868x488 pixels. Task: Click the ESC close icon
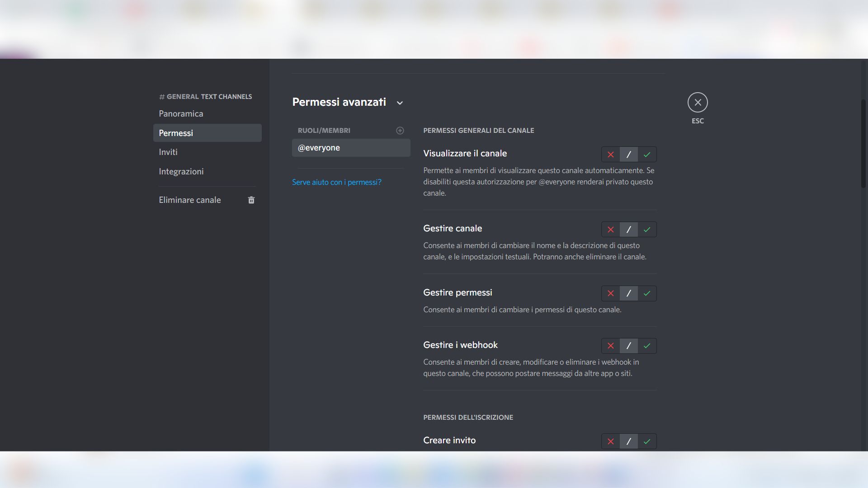click(x=698, y=103)
